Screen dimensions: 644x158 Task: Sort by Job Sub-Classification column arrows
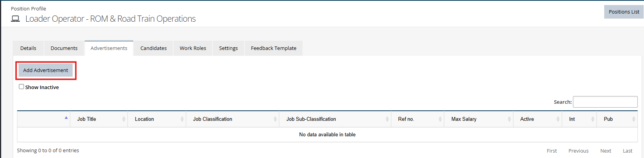click(387, 119)
